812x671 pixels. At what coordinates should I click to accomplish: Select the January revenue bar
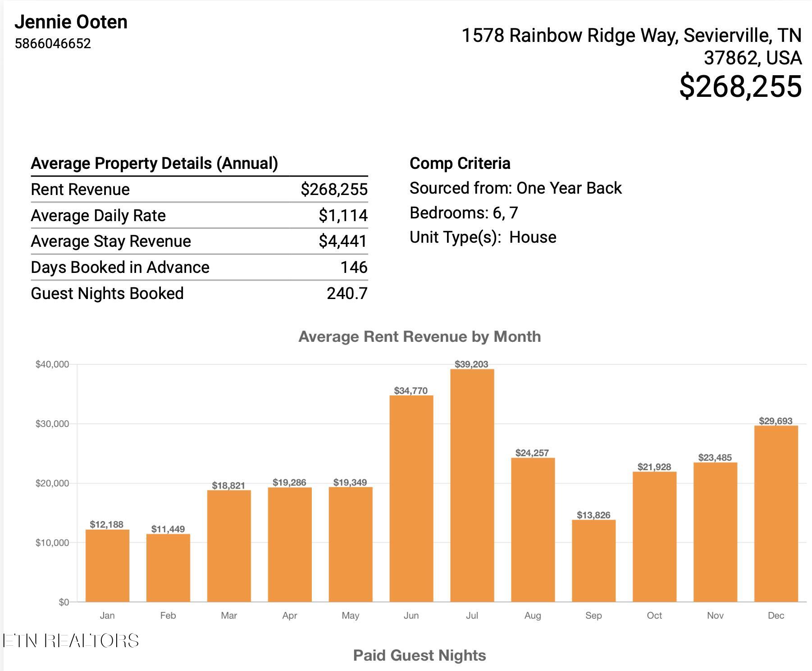tap(107, 566)
